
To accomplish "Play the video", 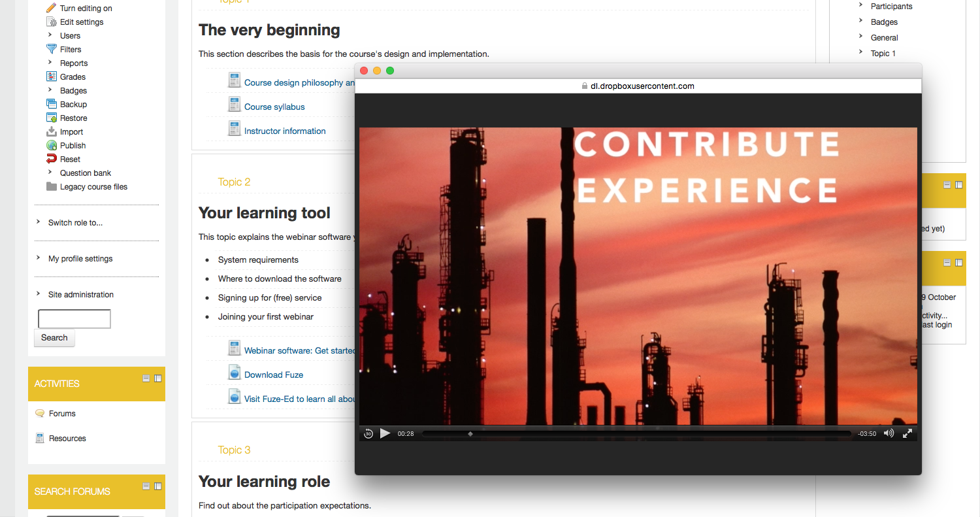I will 385,433.
